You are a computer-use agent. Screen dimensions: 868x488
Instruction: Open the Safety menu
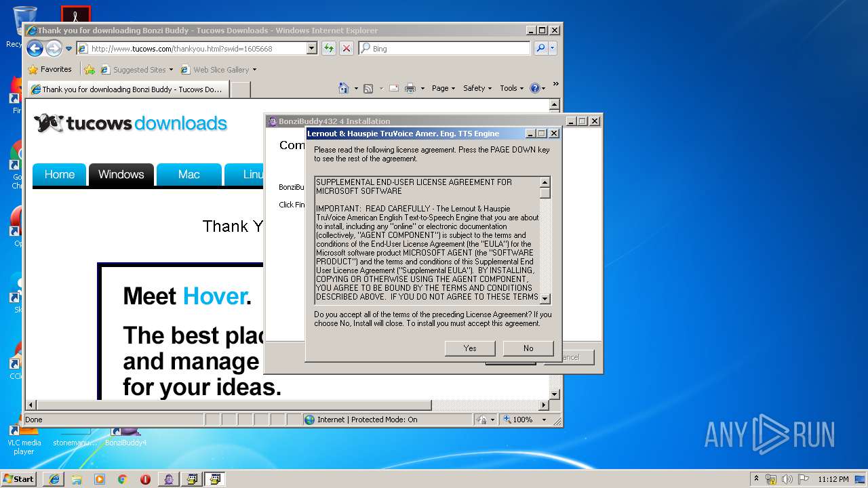[477, 88]
